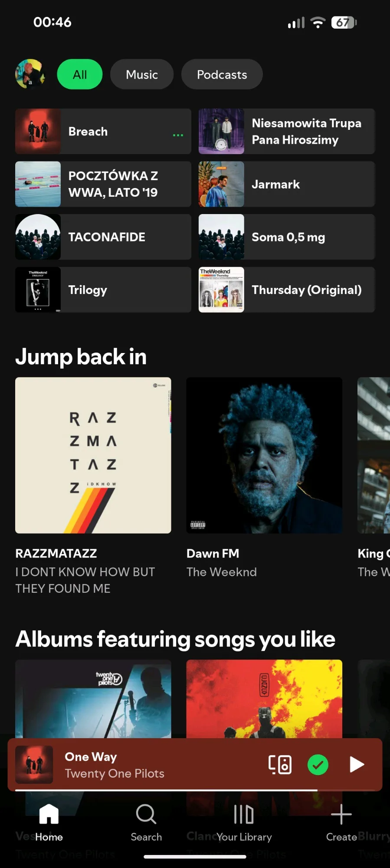The height and width of the screenshot is (868, 390).
Task: Tap the Home icon in bottom navigation
Action: pos(49,814)
